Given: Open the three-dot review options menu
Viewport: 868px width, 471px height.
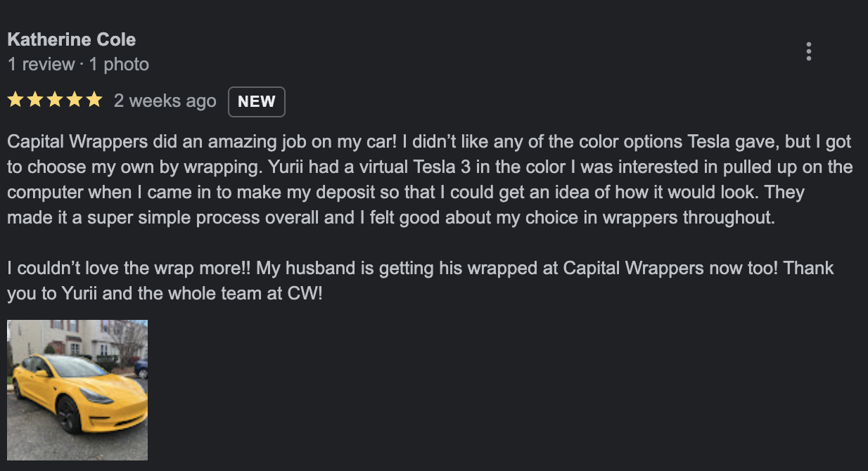Looking at the screenshot, I should click(x=809, y=51).
